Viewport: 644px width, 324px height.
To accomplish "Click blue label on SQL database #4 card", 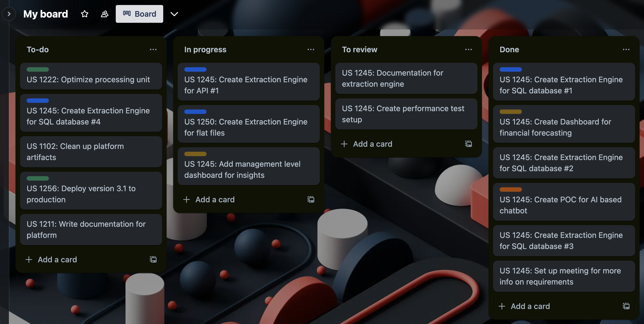I will (38, 101).
